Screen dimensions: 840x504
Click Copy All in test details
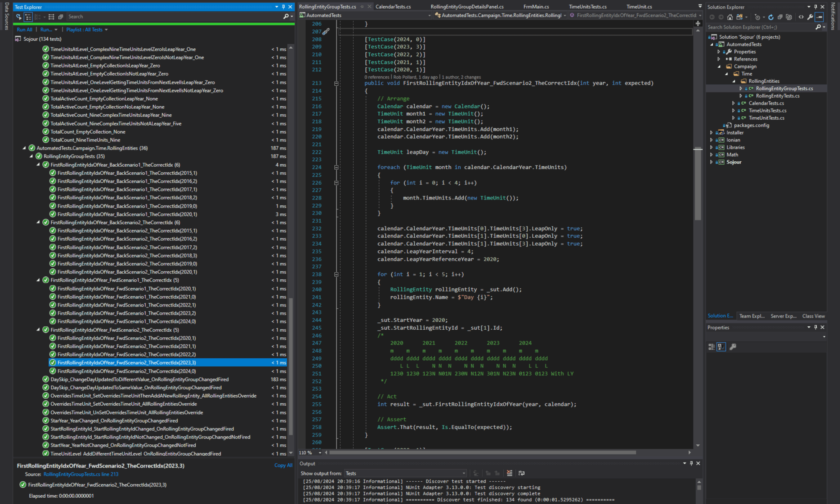point(283,465)
